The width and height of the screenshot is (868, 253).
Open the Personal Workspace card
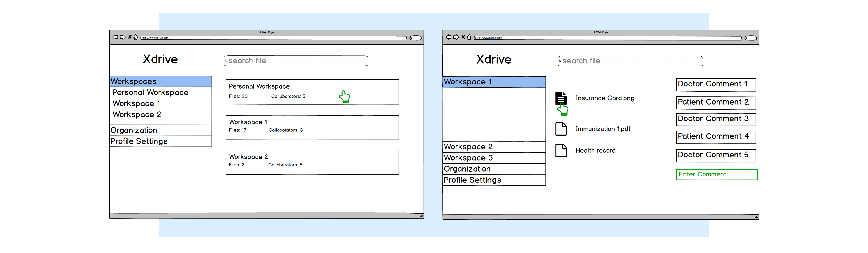[x=312, y=92]
